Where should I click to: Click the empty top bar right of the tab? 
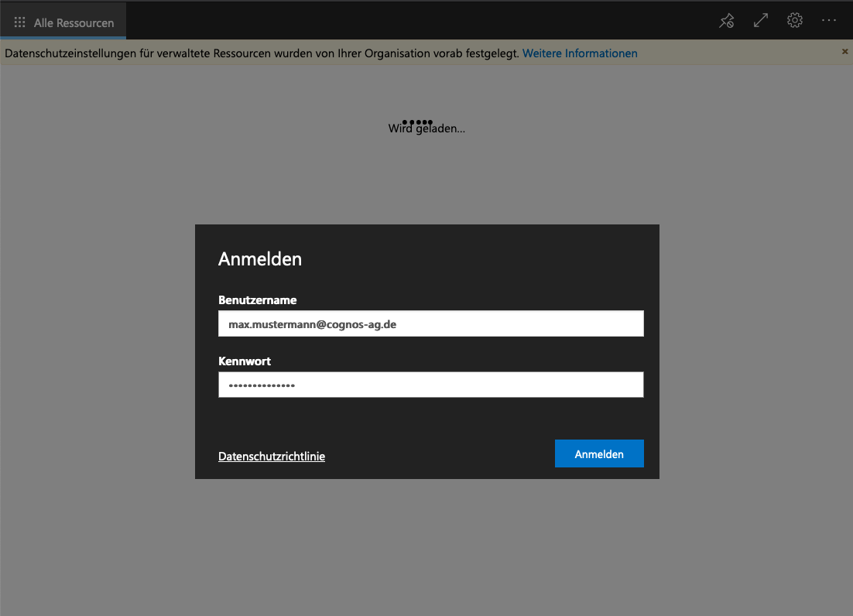coord(418,21)
